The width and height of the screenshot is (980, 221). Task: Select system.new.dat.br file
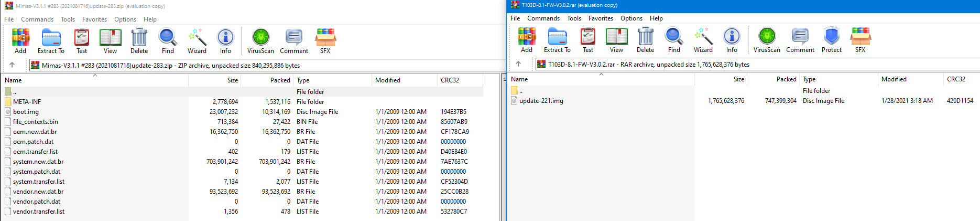click(x=38, y=162)
